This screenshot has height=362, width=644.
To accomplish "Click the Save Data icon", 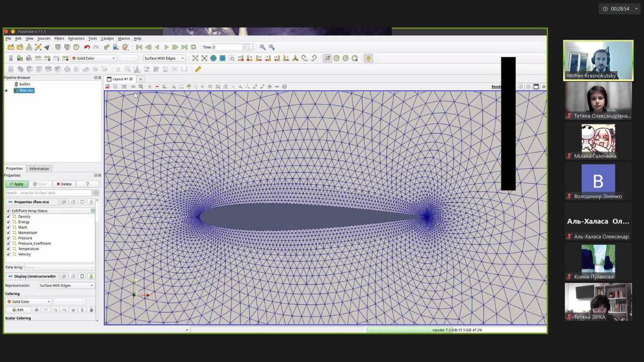I will [x=29, y=47].
